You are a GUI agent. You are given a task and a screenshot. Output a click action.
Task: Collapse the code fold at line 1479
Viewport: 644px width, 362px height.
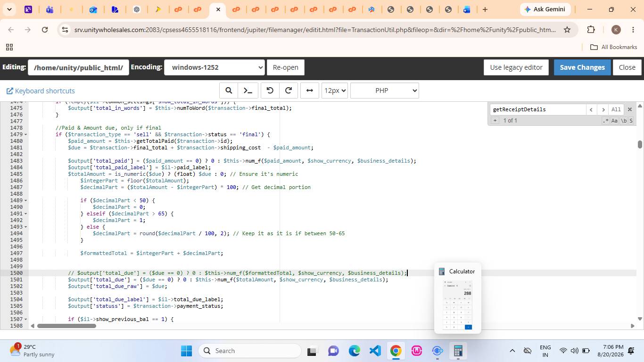pyautogui.click(x=25, y=134)
